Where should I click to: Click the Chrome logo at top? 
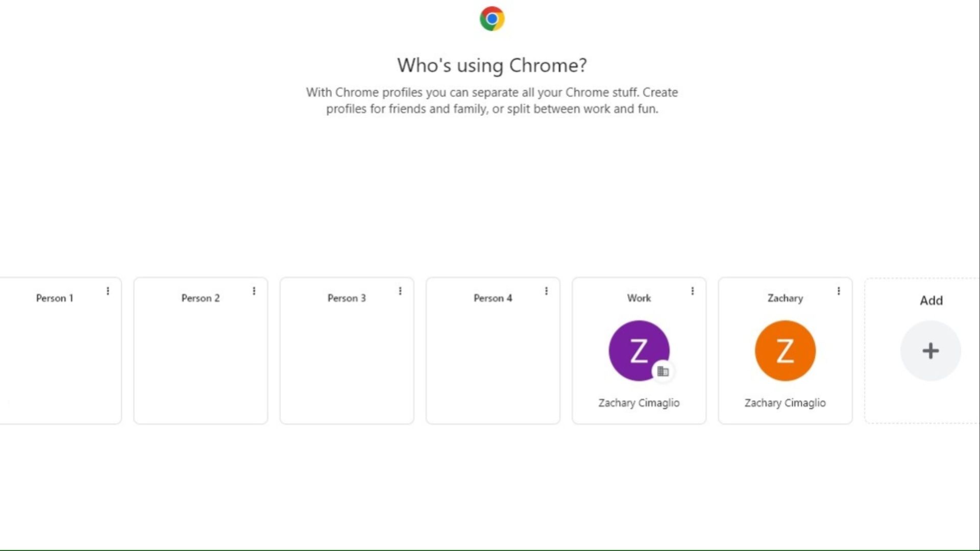click(x=492, y=19)
